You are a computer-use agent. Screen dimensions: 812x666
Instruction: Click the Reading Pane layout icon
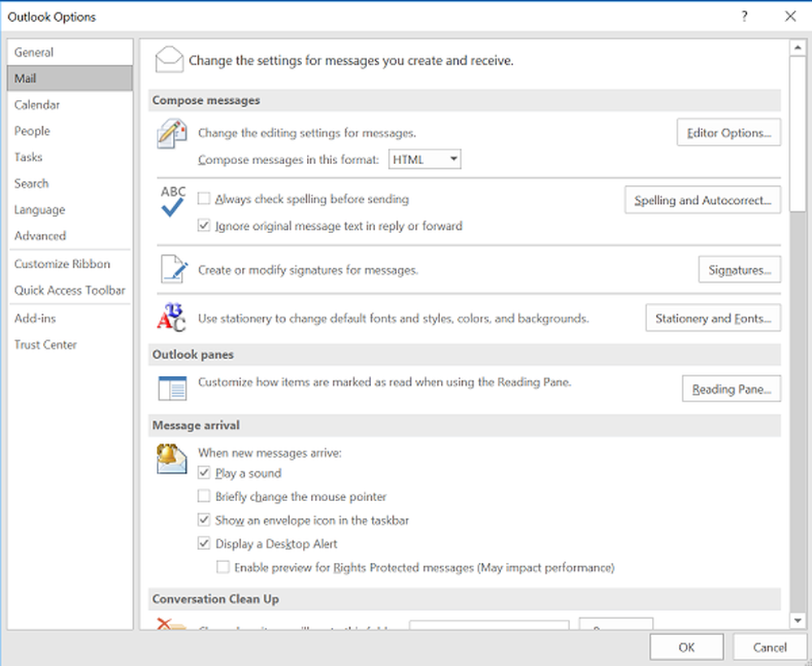(172, 388)
